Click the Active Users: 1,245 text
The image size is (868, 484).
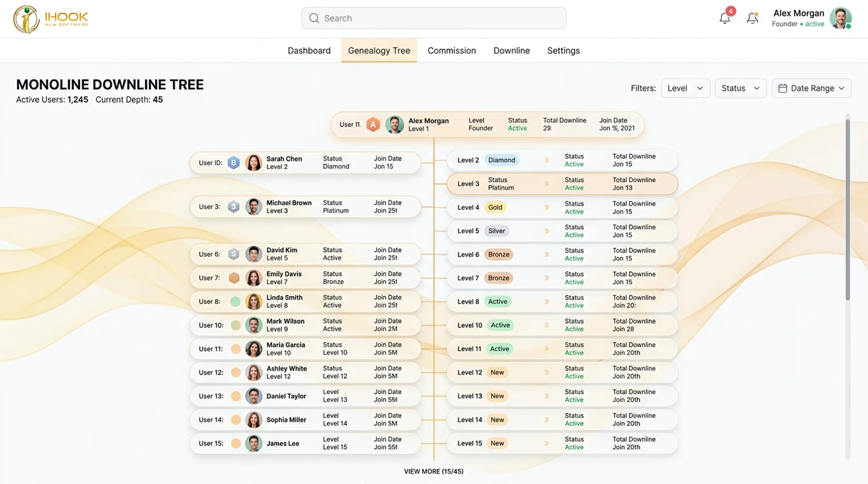coord(52,100)
